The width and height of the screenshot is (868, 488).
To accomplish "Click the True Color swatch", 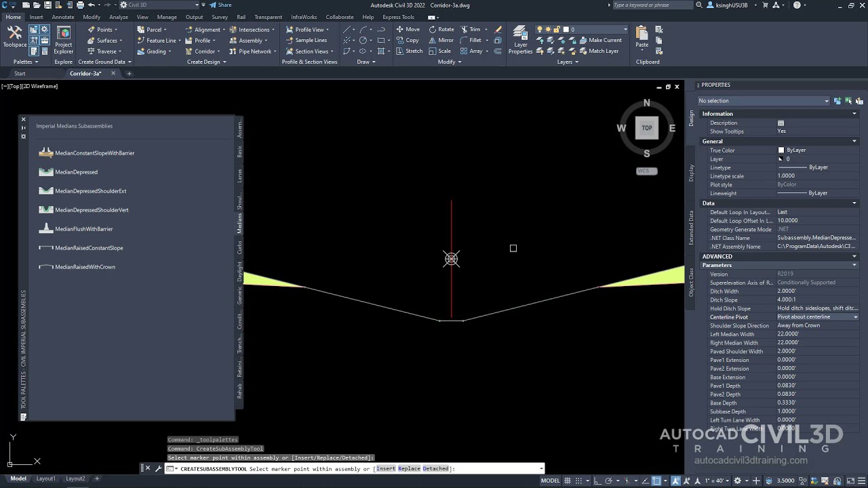I will click(781, 150).
